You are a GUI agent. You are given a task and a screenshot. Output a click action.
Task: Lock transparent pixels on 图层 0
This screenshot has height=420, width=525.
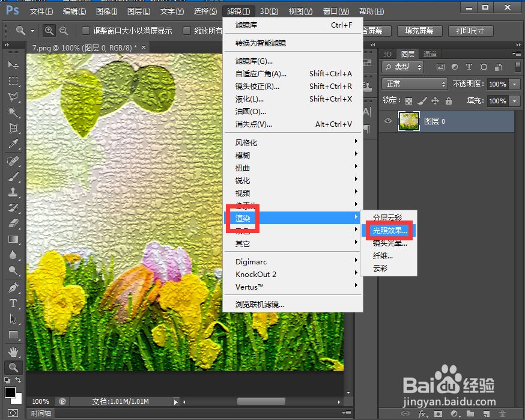(x=408, y=100)
